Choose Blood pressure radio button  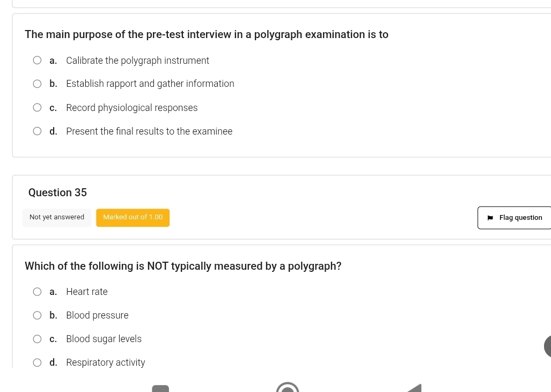(37, 315)
